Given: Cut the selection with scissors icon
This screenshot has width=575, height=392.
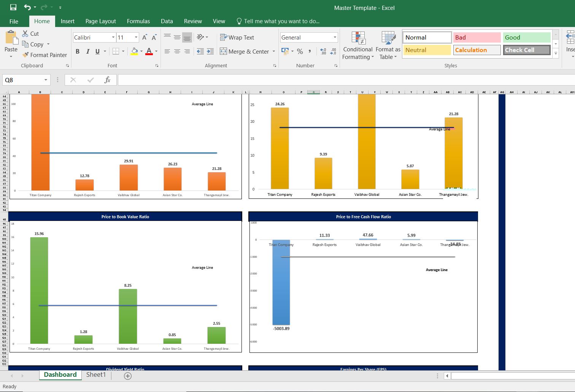Looking at the screenshot, I should point(30,33).
